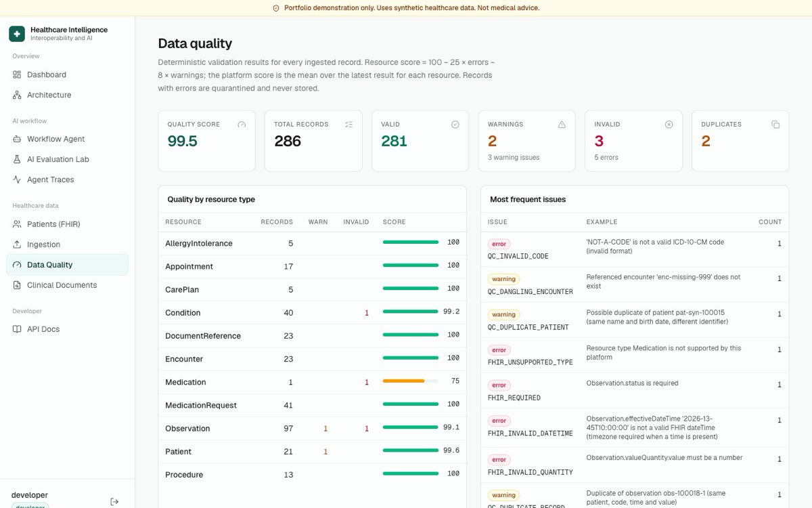Click the Appointment resource row name
This screenshot has width=812, height=508.
point(189,266)
